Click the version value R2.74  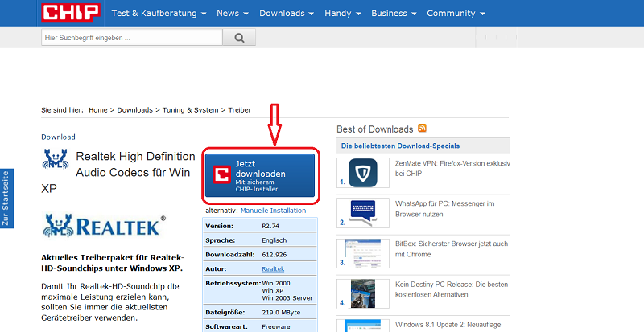pyautogui.click(x=270, y=226)
